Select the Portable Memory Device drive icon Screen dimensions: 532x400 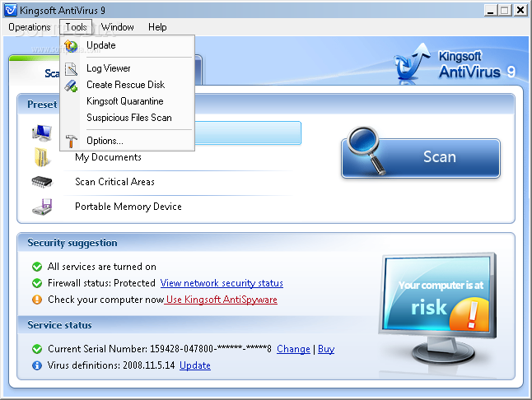[42, 207]
